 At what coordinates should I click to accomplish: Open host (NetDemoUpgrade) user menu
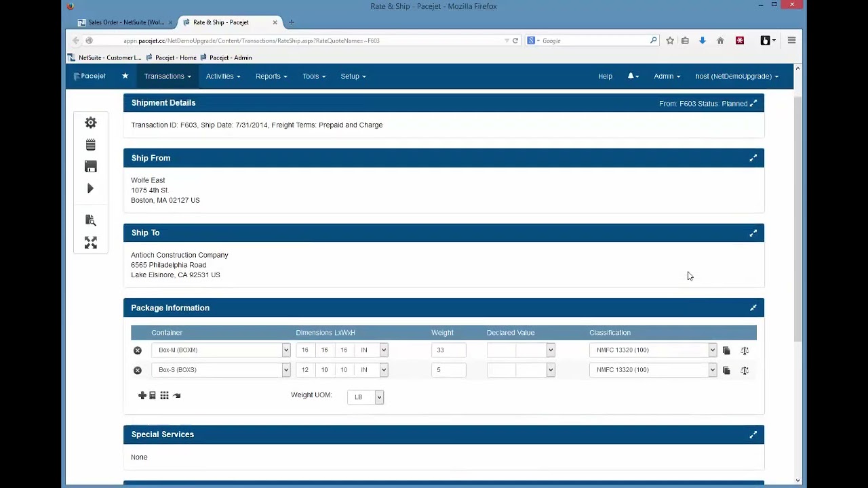tap(737, 76)
